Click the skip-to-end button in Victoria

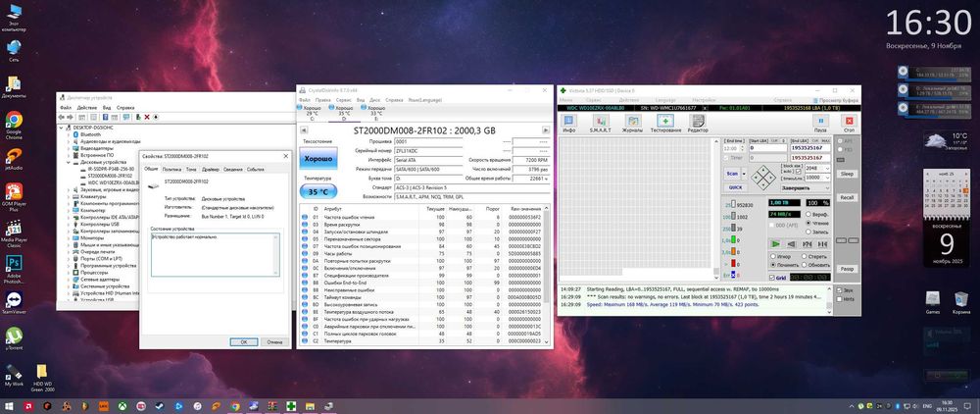(822, 244)
